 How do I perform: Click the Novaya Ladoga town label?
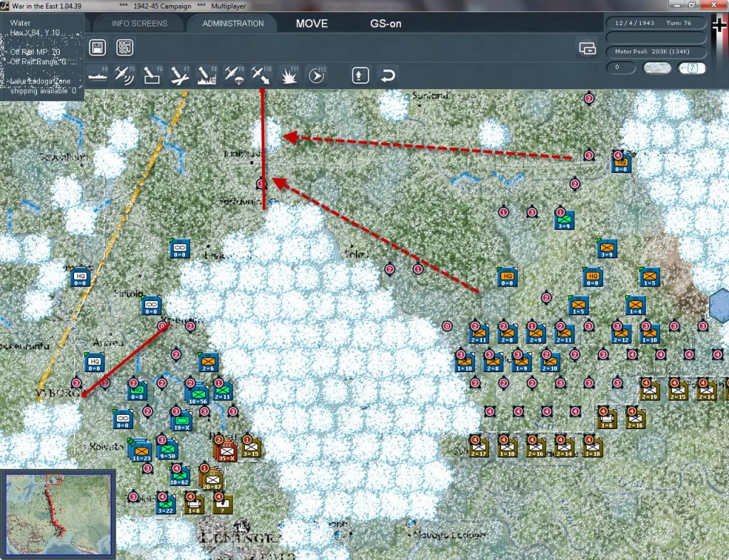tap(449, 535)
